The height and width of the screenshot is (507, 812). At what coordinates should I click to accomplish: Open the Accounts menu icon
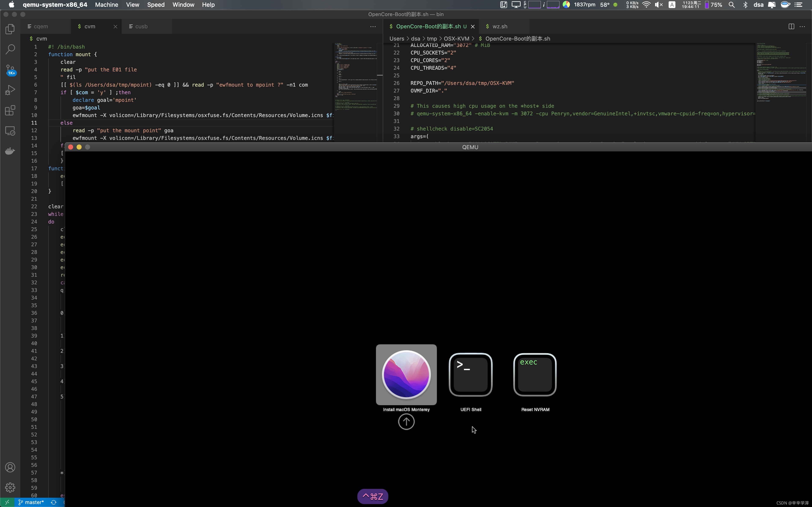click(x=10, y=467)
